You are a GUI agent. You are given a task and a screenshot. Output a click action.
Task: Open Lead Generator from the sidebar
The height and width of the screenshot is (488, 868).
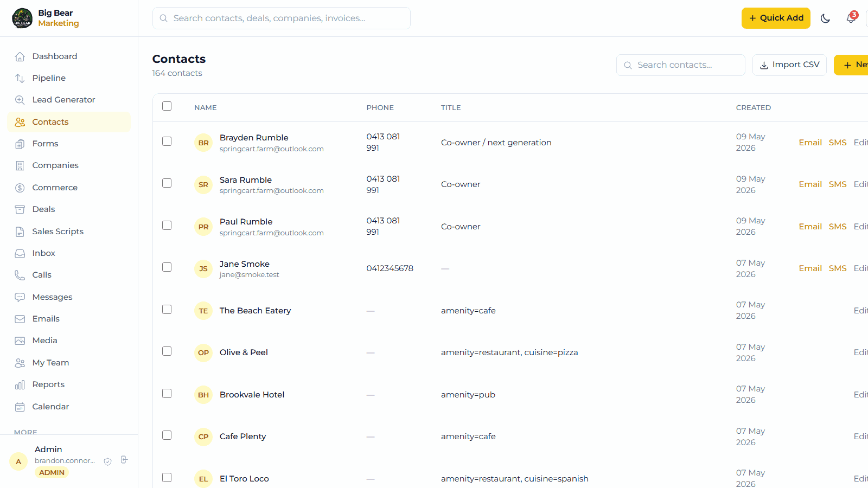pos(69,100)
